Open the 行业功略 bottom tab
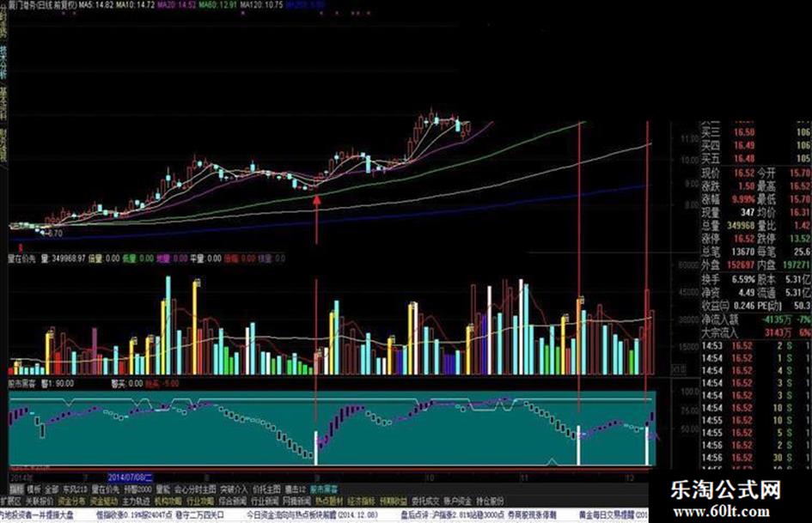Screen dimensions: 812x523 pos(200,502)
